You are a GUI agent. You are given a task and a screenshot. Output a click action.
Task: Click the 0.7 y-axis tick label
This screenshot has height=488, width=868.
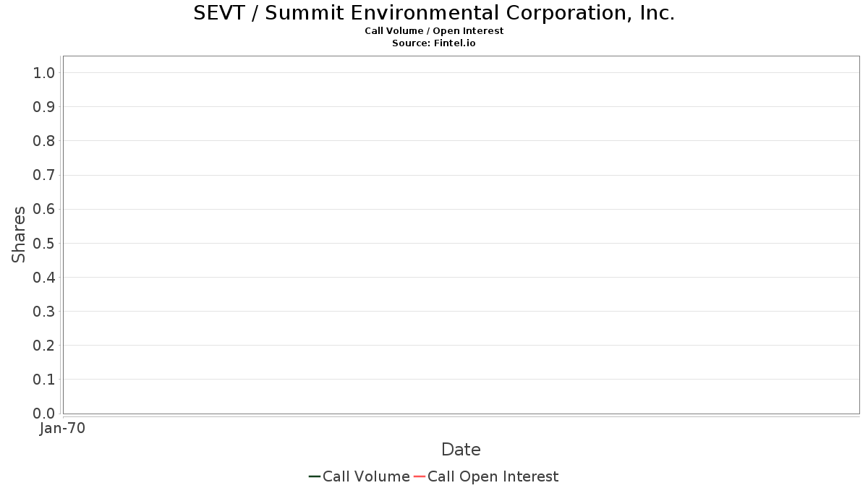[x=44, y=175]
